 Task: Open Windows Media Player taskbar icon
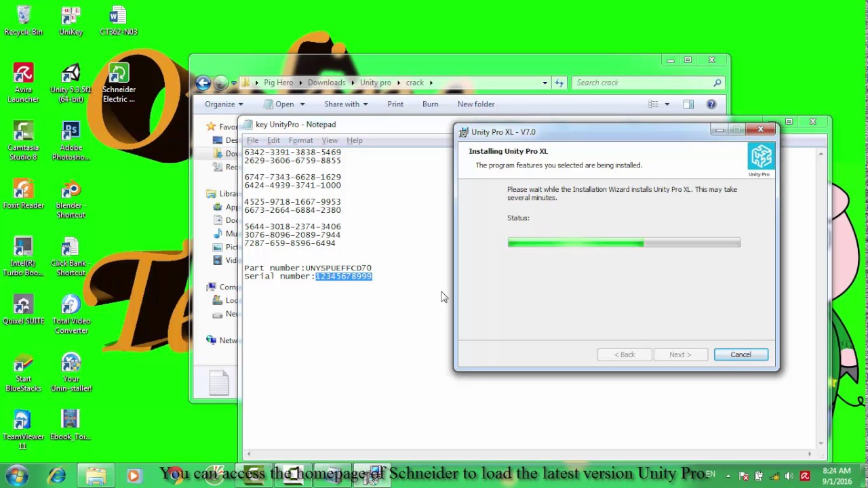134,476
